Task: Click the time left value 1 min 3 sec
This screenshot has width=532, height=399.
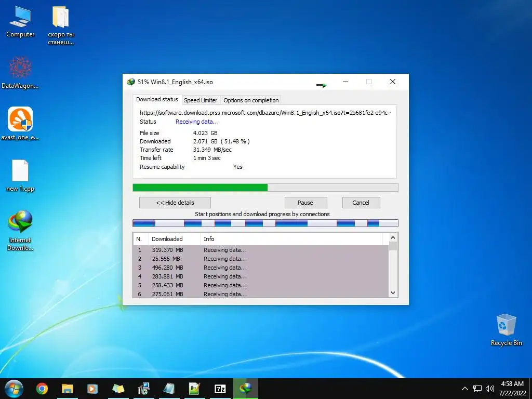Action: 207,158
